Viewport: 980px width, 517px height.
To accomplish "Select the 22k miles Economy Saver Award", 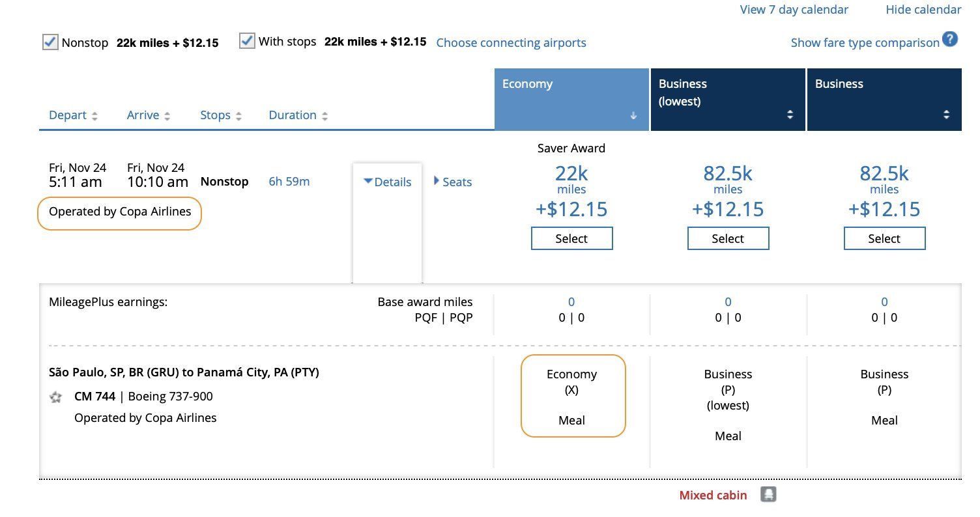I will [x=571, y=238].
